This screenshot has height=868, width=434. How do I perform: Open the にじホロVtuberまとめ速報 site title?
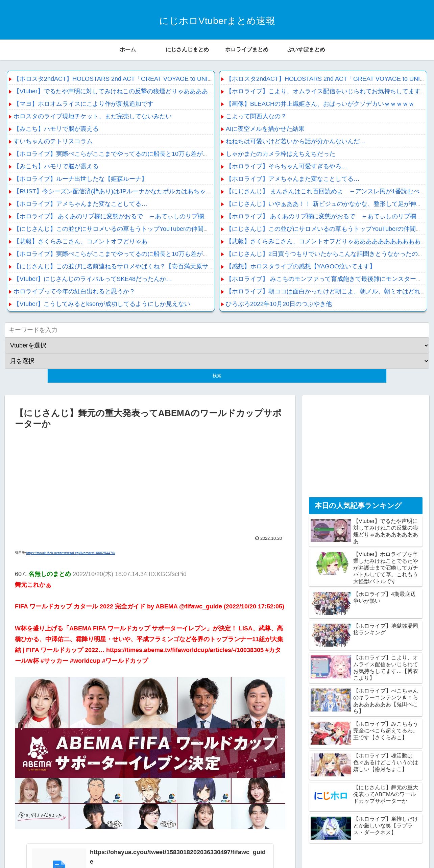click(217, 21)
